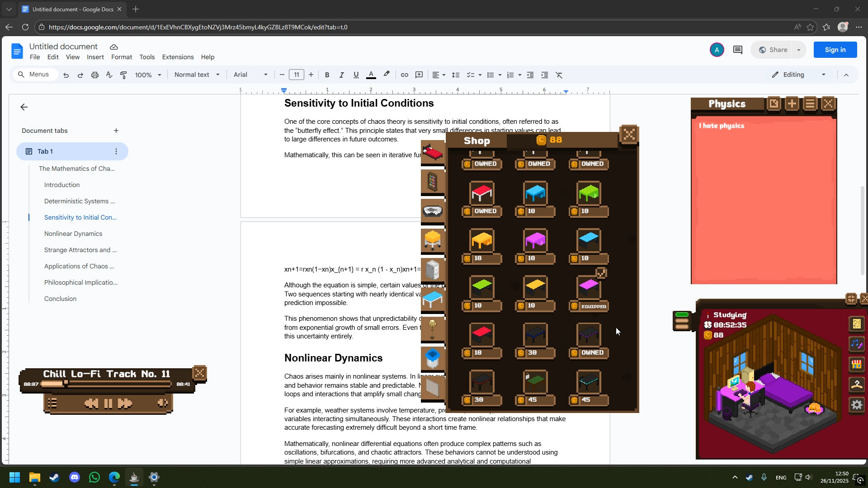Add a new sticky note with the plus icon

click(792, 104)
